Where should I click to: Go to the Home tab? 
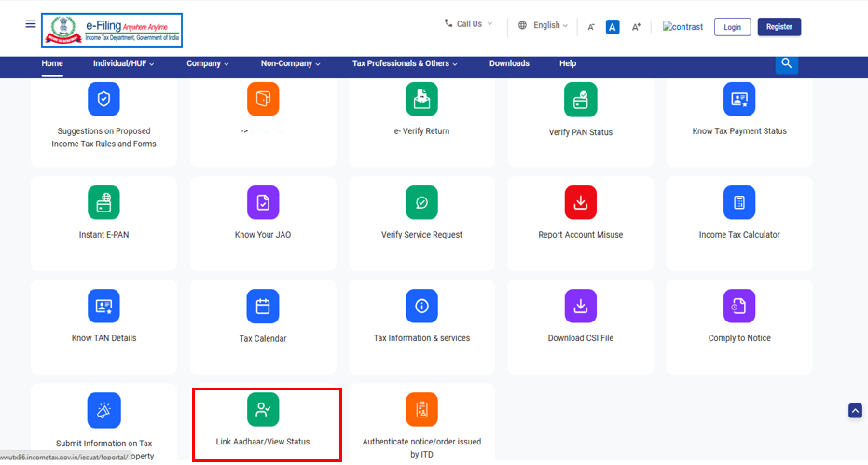click(52, 63)
